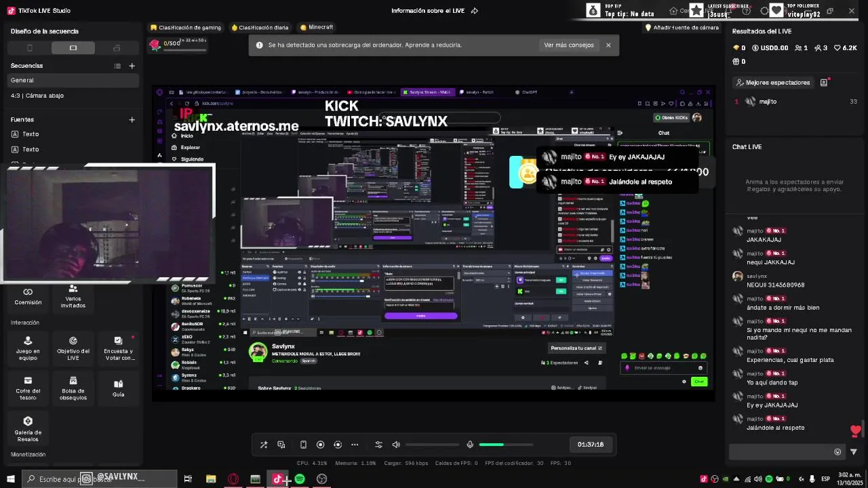Open Bolsa de obsequios

(x=73, y=388)
